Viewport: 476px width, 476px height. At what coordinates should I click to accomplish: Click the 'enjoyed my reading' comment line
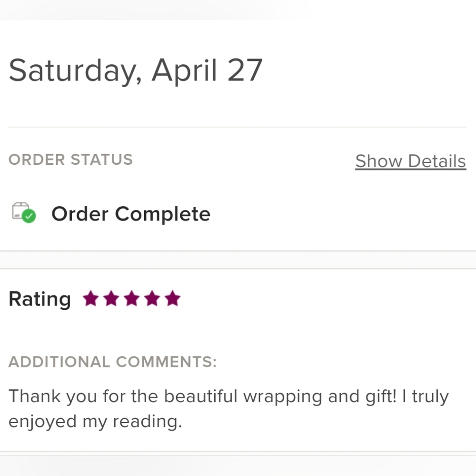[x=95, y=421]
